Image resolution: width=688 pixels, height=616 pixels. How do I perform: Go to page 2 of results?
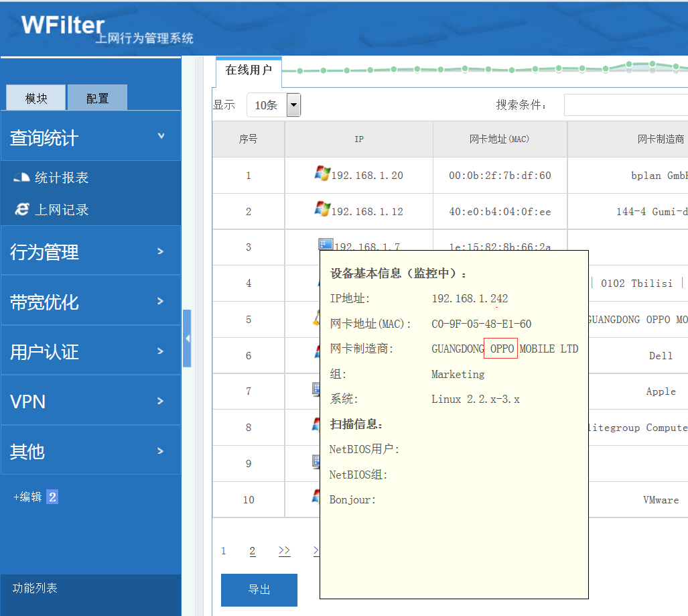pyautogui.click(x=253, y=551)
